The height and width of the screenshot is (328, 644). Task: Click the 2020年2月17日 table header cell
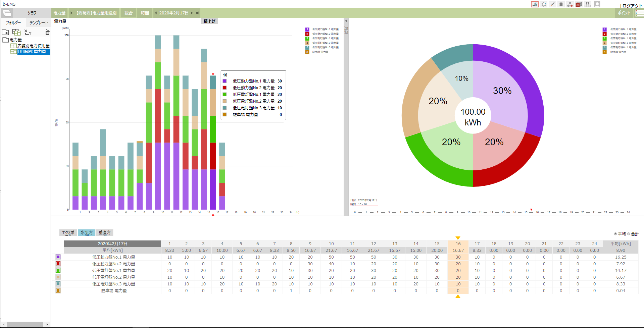pyautogui.click(x=112, y=244)
